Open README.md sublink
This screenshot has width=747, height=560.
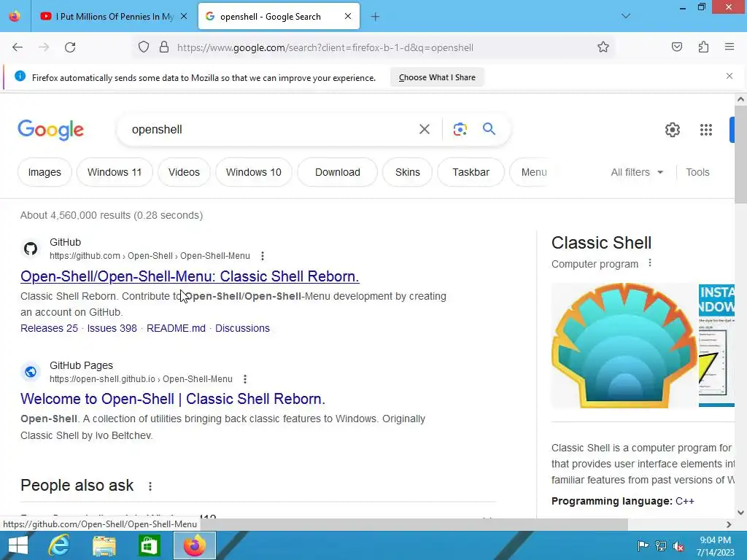[176, 328]
